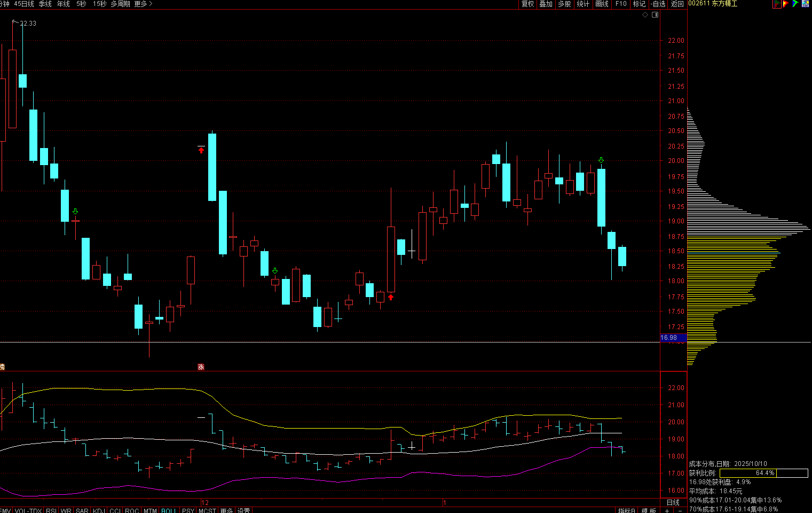Toggle the side panel layout icon
This screenshot has width=812, height=513.
pyautogui.click(x=655, y=14)
